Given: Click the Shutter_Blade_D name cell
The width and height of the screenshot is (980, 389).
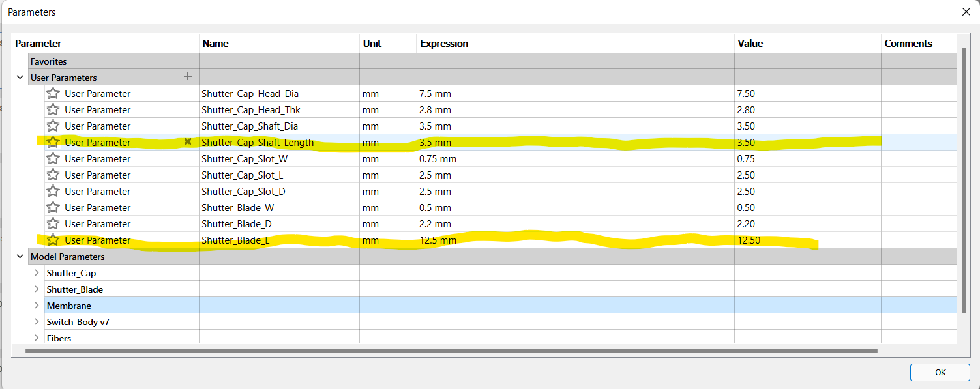Looking at the screenshot, I should click(279, 223).
